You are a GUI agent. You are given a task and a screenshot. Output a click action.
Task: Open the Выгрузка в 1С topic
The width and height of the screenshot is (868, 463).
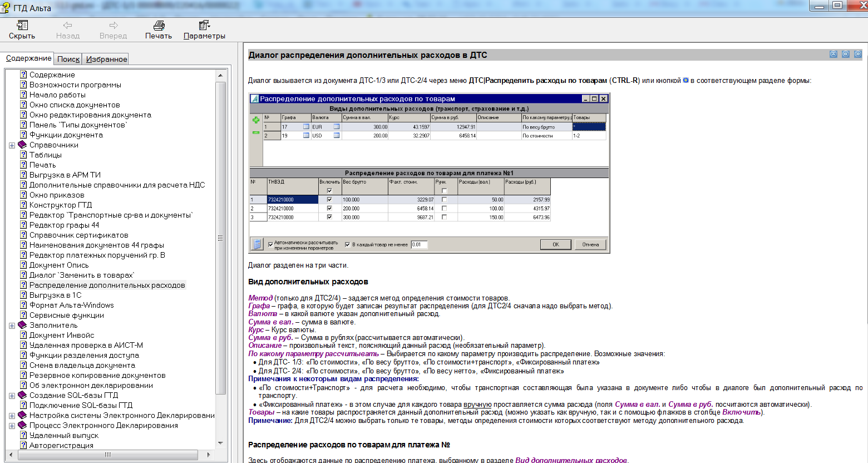[x=55, y=295]
